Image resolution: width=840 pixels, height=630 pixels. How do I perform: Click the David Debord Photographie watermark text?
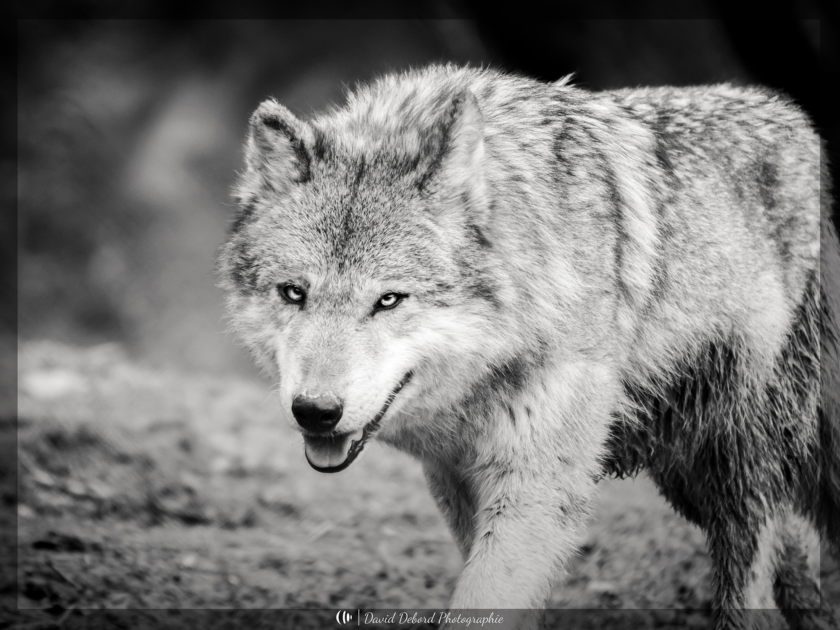(433, 618)
